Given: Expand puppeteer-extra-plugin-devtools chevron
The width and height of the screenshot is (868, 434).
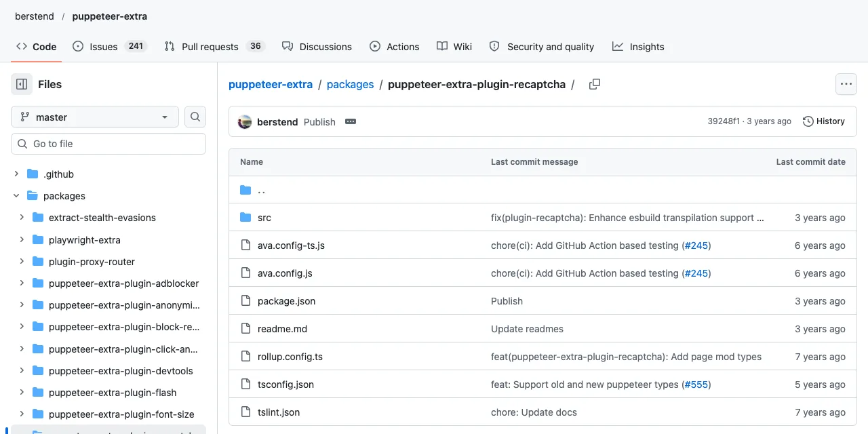Looking at the screenshot, I should coord(22,371).
